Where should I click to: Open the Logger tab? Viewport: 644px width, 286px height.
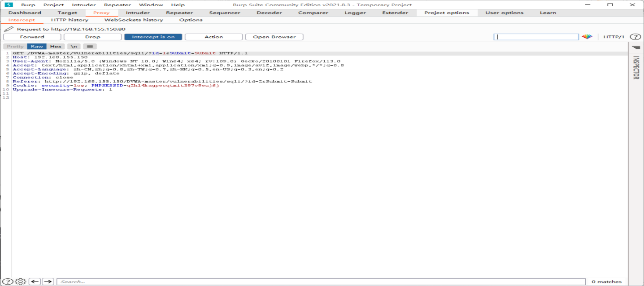click(355, 13)
